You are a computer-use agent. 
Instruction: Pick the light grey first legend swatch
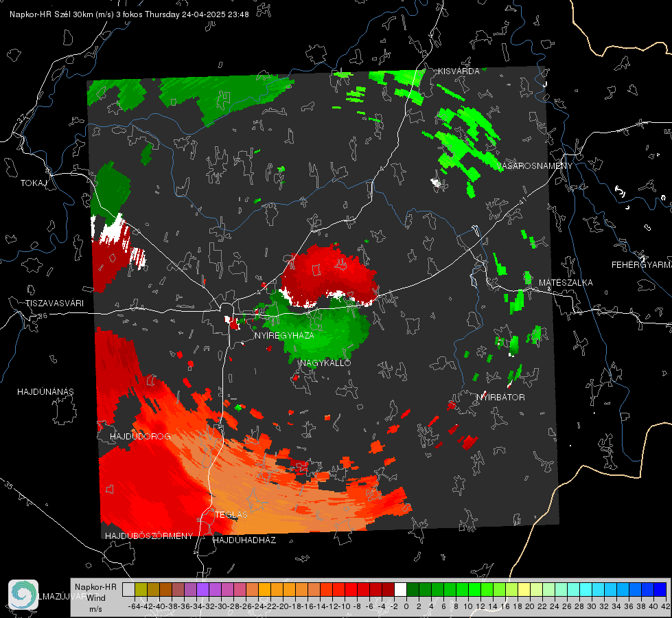128,590
